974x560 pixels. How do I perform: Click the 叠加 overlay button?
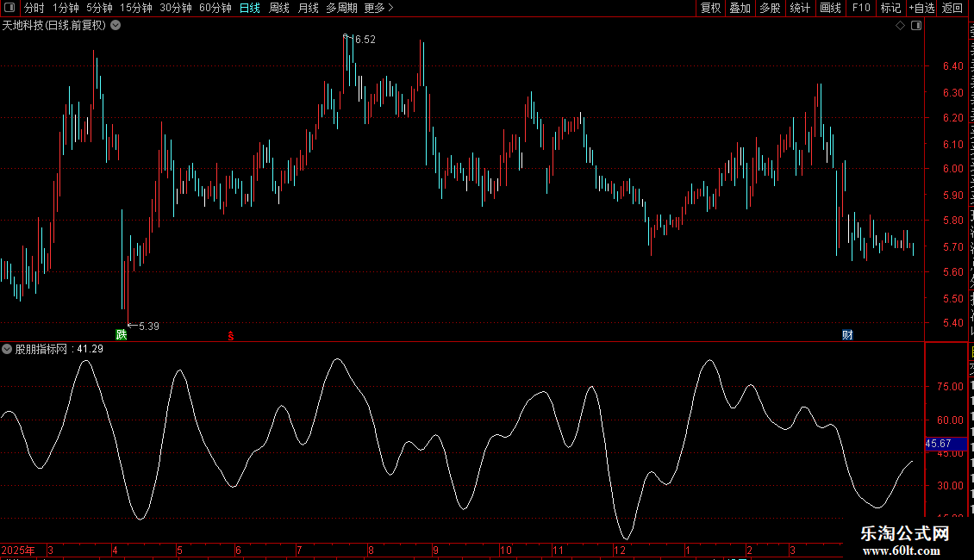(740, 8)
